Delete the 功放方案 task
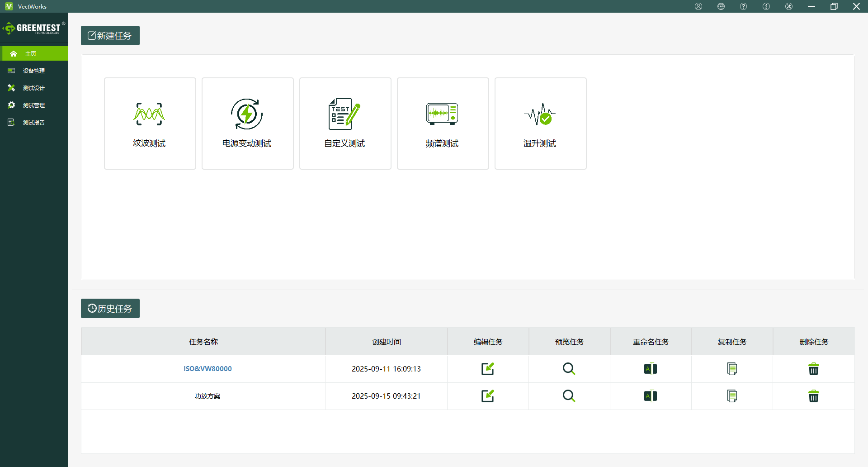Viewport: 868px width, 467px height. [x=813, y=396]
